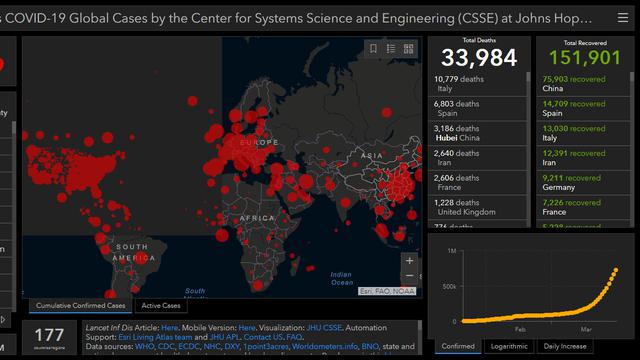Open the CDC data source link

(166, 347)
